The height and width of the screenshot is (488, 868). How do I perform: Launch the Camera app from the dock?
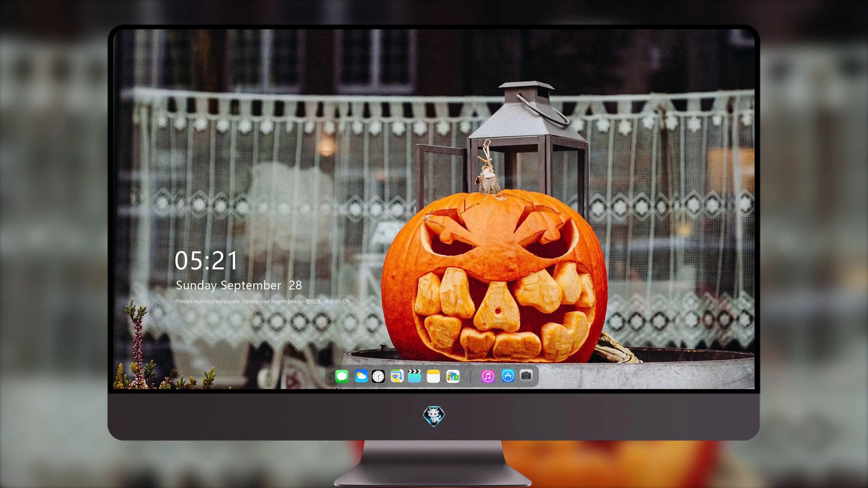pos(526,375)
